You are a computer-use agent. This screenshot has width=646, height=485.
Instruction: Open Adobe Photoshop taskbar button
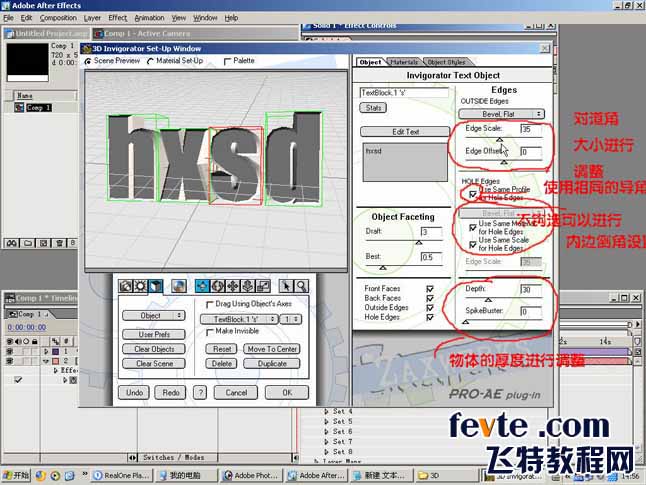click(x=251, y=475)
